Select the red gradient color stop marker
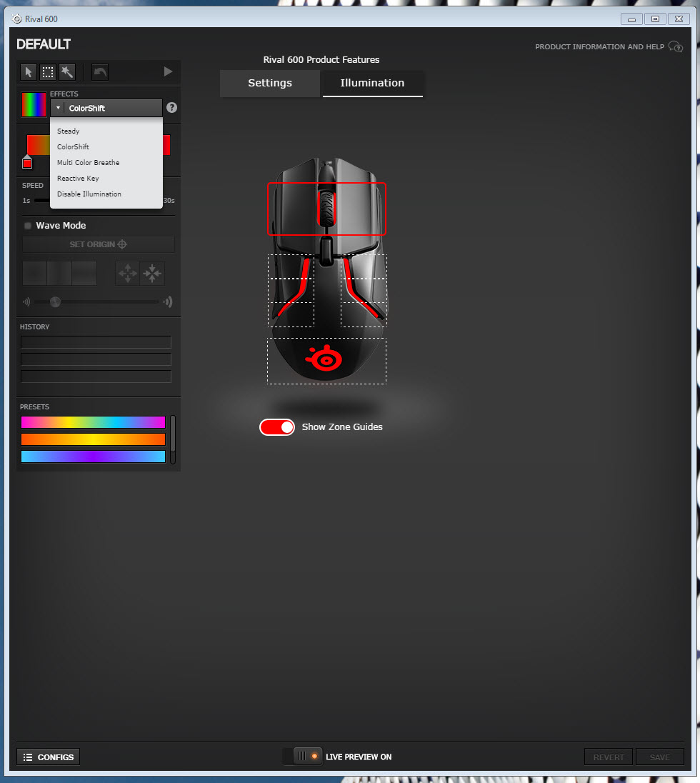The height and width of the screenshot is (783, 700). (x=27, y=162)
